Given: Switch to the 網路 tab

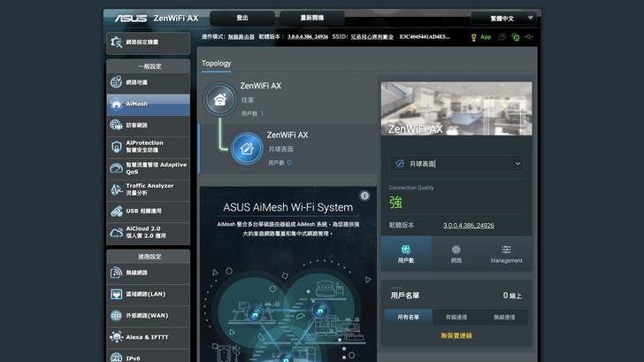Looking at the screenshot, I should 456,253.
